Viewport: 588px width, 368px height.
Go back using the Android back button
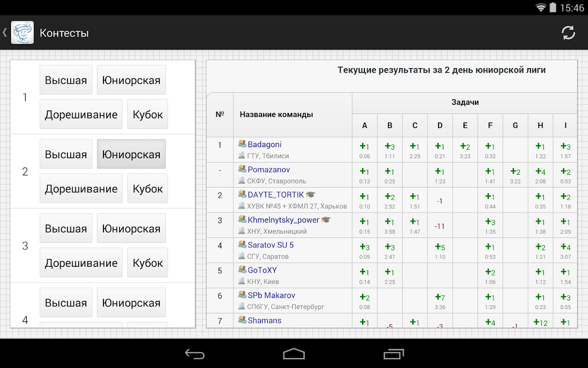(x=195, y=354)
